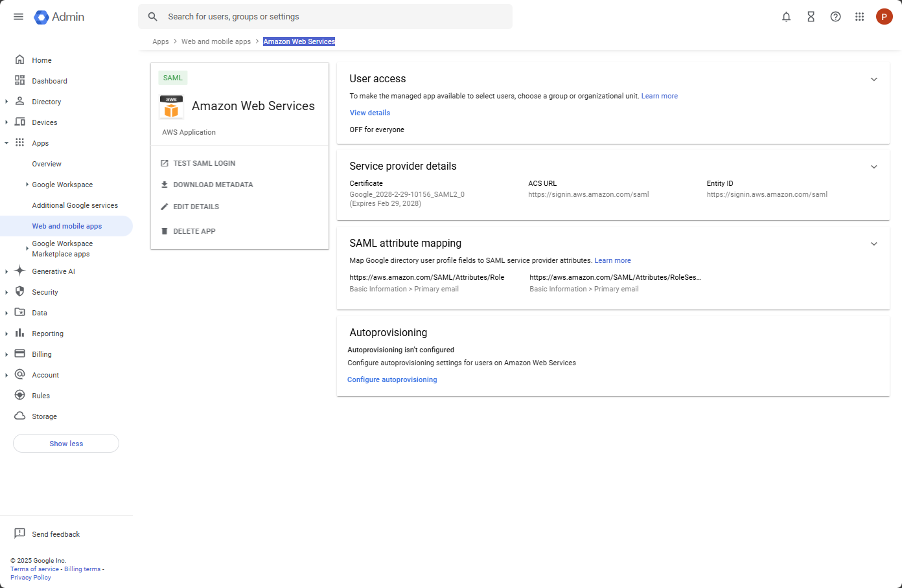Click the Amazon Web Services breadcrumb text
This screenshot has height=588, width=902.
[x=299, y=41]
